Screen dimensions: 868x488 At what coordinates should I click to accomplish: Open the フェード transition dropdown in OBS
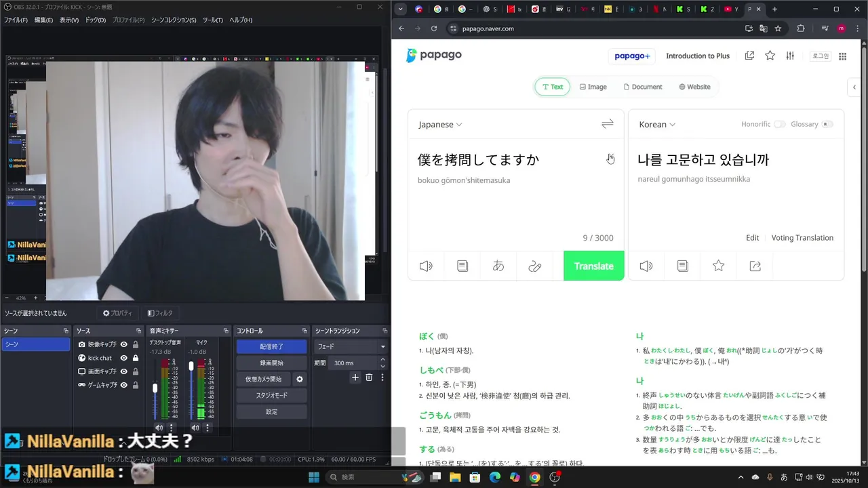[351, 346]
